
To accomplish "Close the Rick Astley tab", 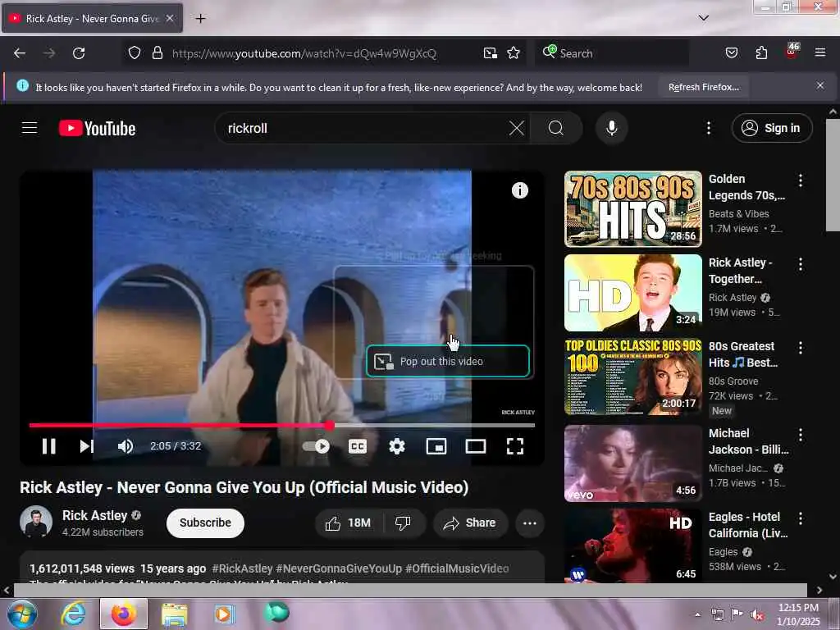I will point(169,18).
